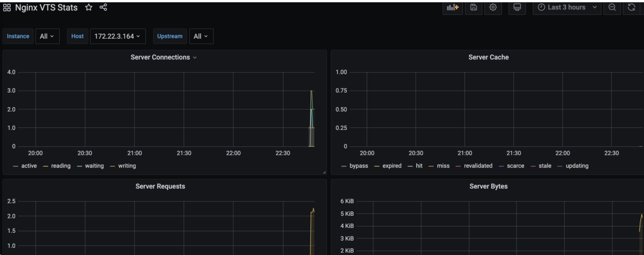Open the Instance variable dropdown

(47, 36)
